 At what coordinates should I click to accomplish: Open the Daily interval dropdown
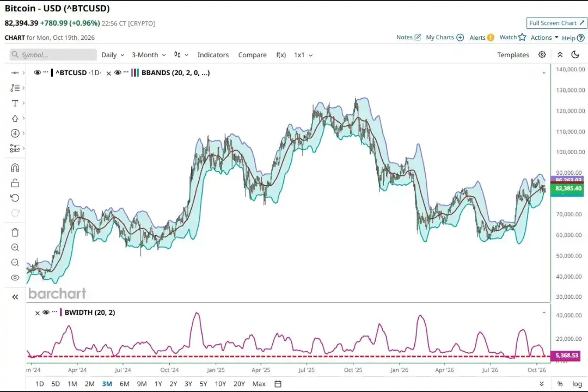[113, 55]
